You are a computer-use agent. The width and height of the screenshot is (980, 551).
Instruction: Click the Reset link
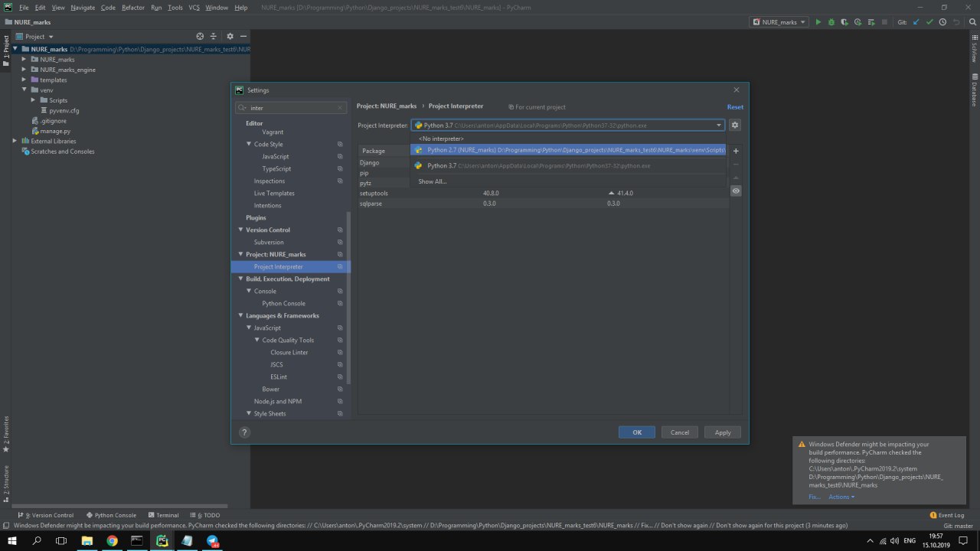[735, 107]
